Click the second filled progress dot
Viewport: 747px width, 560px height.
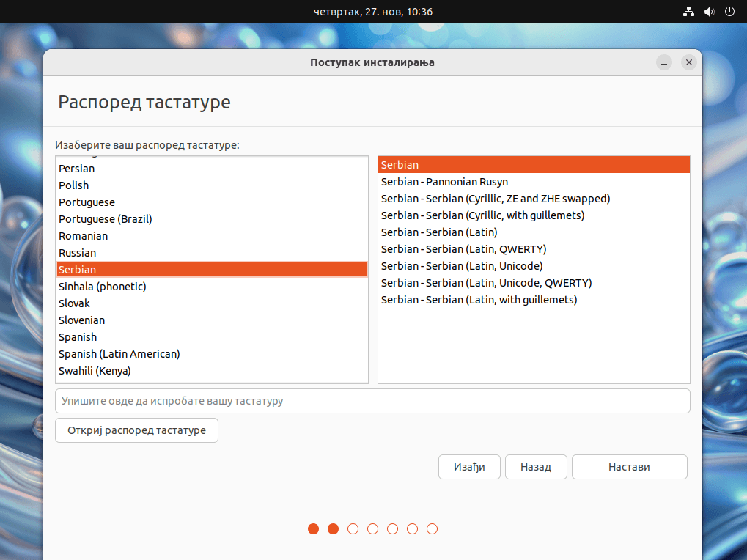(333, 529)
